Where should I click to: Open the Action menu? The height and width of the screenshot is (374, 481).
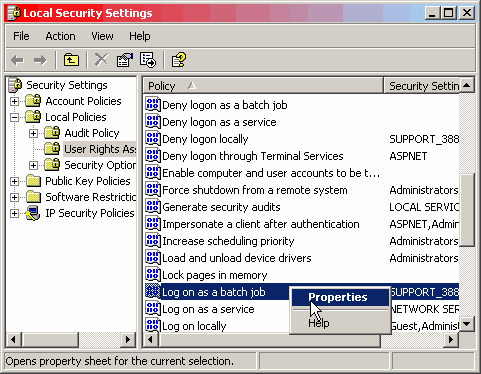(60, 36)
